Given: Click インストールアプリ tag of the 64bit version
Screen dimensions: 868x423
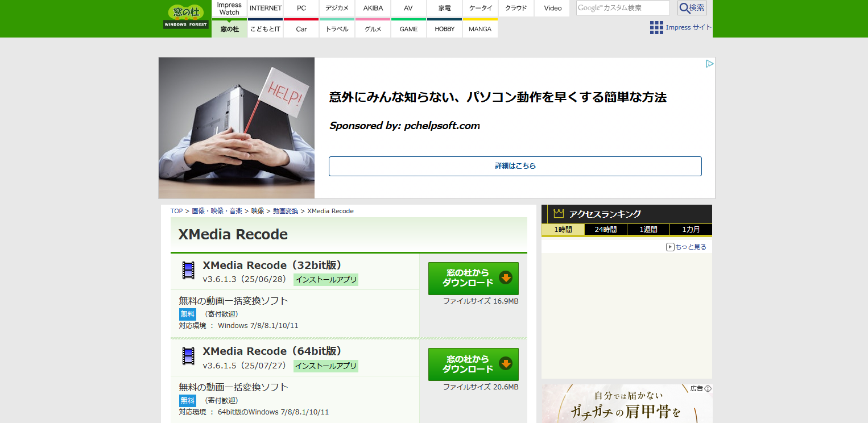Looking at the screenshot, I should click(x=326, y=366).
